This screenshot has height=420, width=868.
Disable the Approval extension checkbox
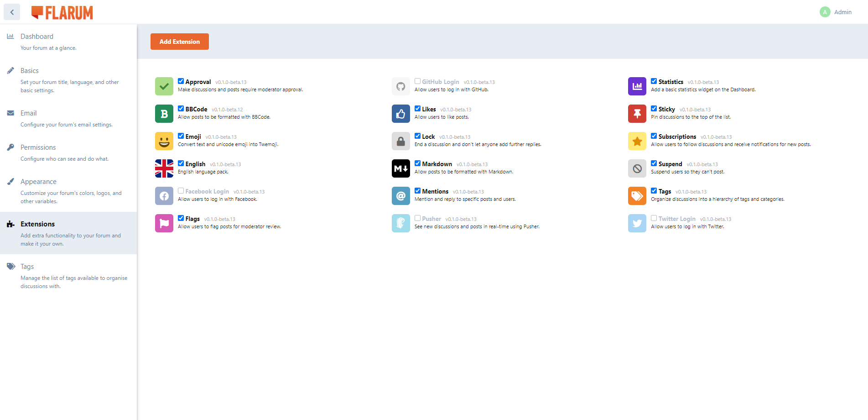click(181, 81)
